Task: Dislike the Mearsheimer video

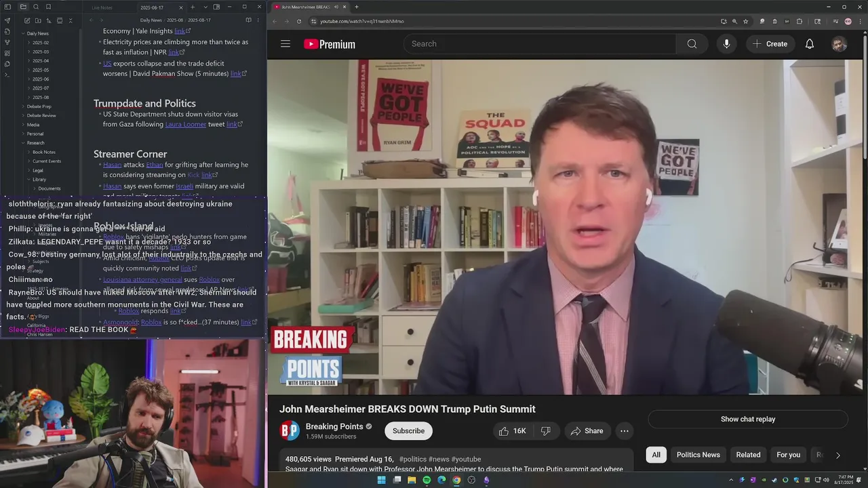Action: pyautogui.click(x=545, y=431)
